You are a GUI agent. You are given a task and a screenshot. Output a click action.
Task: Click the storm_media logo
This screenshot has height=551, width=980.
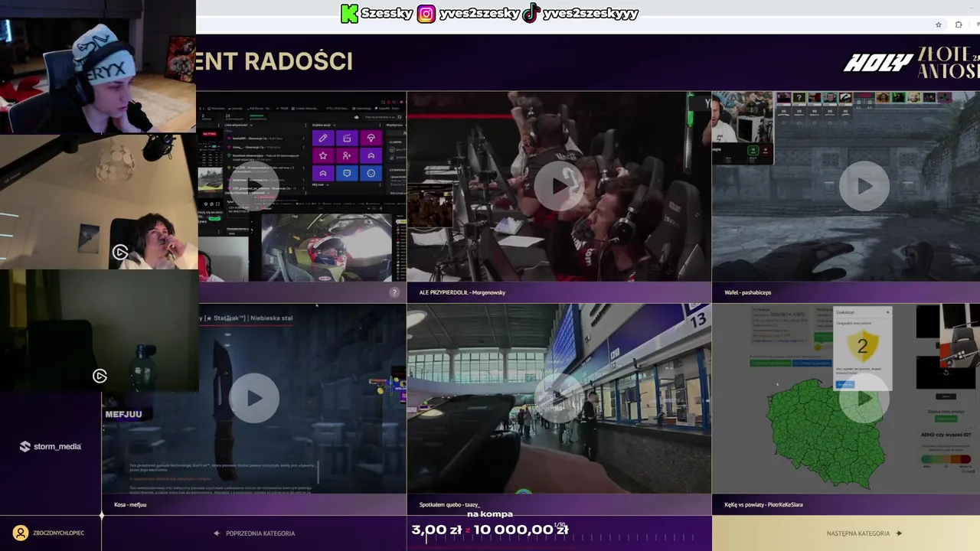click(x=51, y=446)
